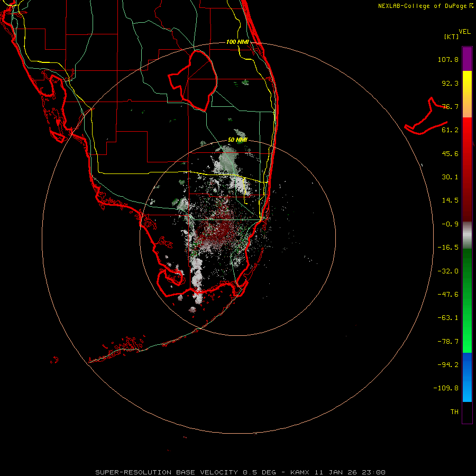The width and height of the screenshot is (476, 476).
Task: Click the 45.6 legend value
Action: coord(450,153)
